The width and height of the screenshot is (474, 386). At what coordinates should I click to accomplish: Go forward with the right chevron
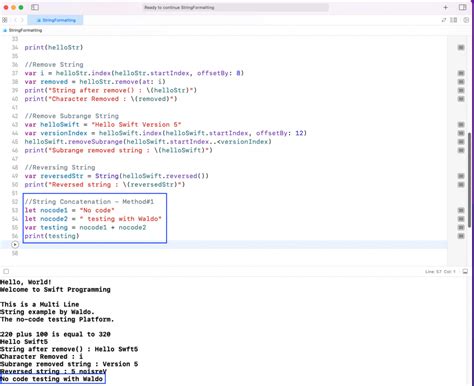(x=22, y=20)
